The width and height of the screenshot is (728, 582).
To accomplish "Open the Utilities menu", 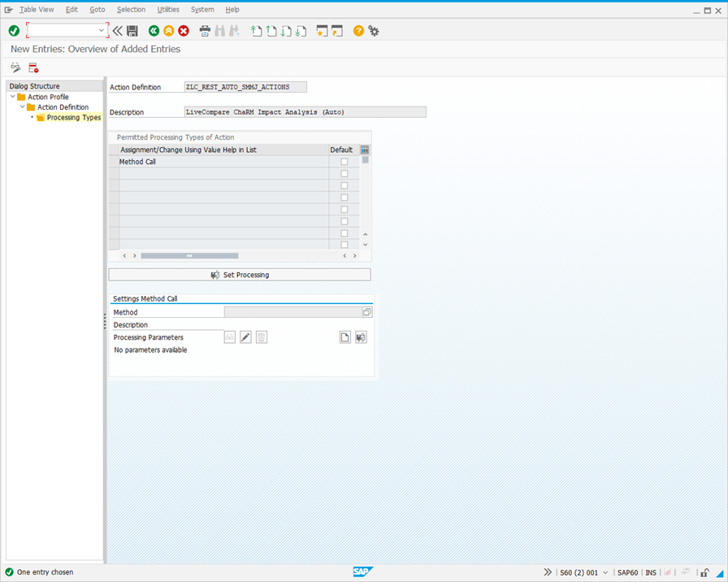I will (167, 10).
